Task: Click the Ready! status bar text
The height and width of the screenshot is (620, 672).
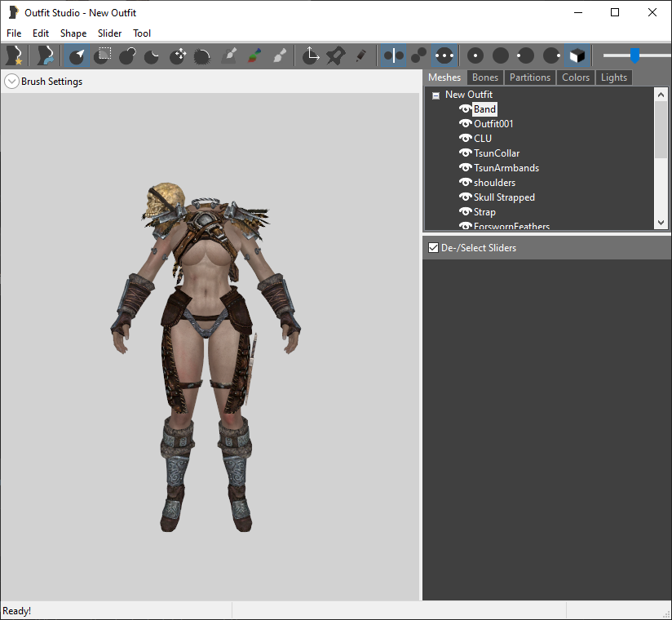Action: [x=16, y=610]
